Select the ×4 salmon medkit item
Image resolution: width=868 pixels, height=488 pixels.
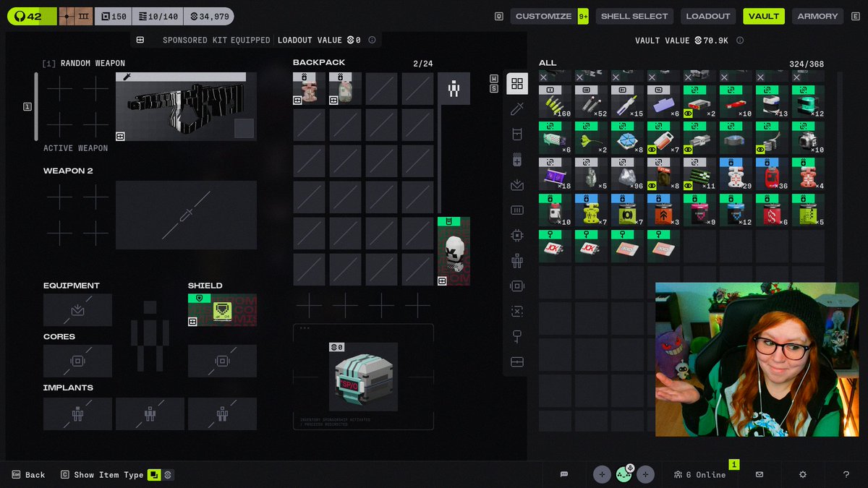pos(808,174)
